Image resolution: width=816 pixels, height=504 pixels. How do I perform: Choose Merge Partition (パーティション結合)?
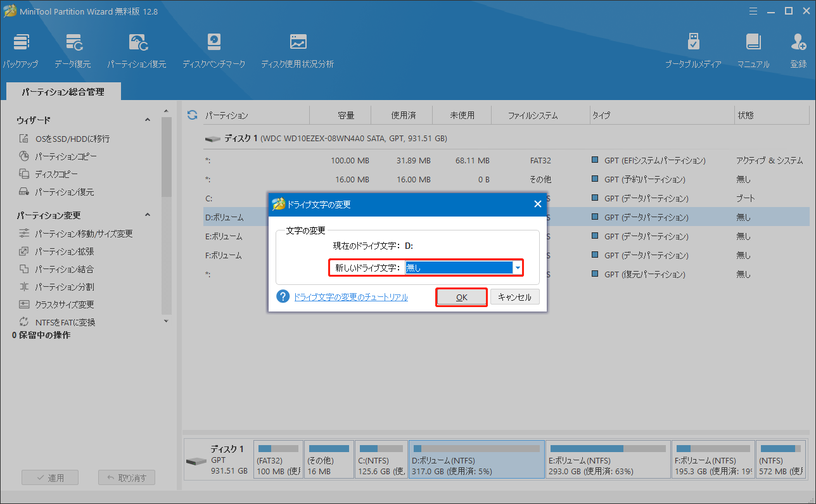[56, 269]
